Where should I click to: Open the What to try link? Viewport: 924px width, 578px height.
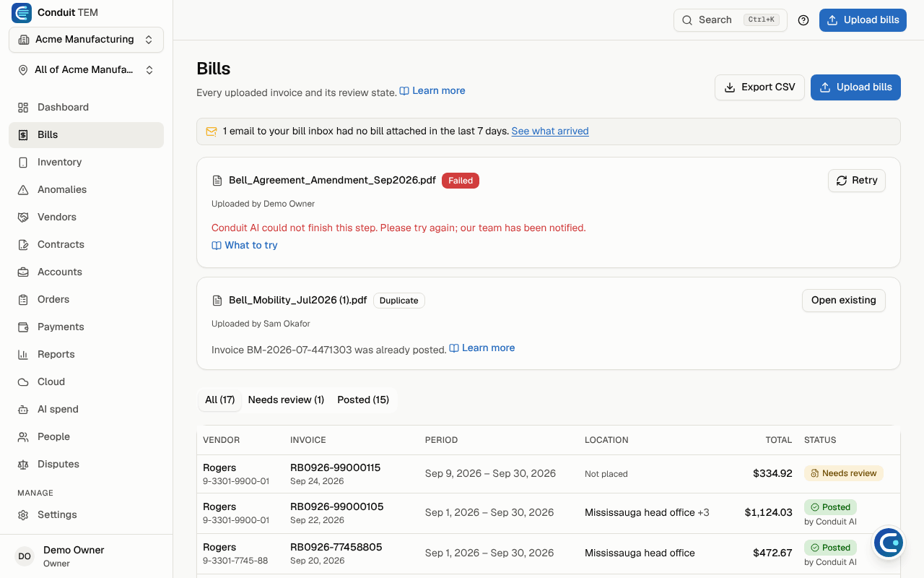pyautogui.click(x=245, y=246)
